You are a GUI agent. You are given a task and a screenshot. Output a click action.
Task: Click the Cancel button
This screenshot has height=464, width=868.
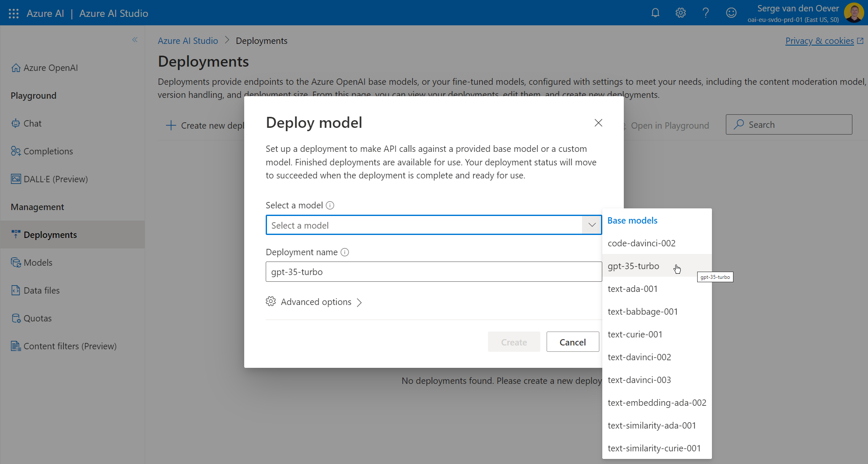tap(572, 342)
